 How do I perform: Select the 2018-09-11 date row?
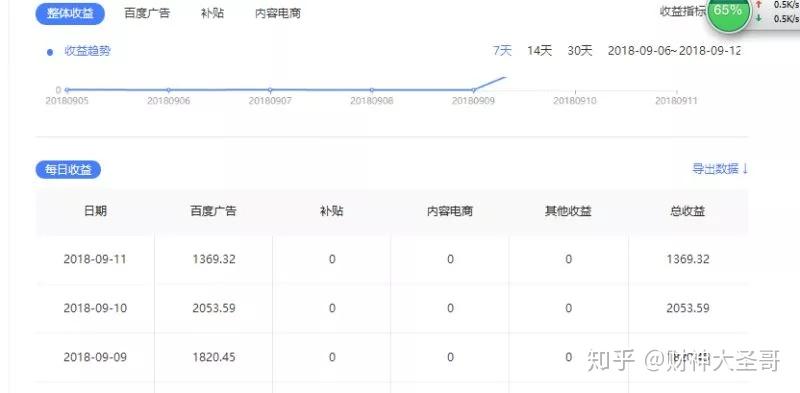(392, 259)
